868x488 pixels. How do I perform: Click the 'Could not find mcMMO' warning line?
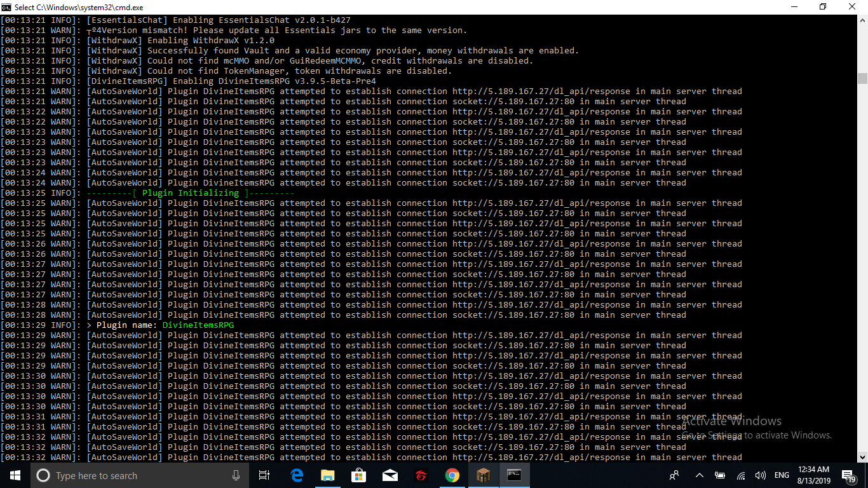coord(267,61)
